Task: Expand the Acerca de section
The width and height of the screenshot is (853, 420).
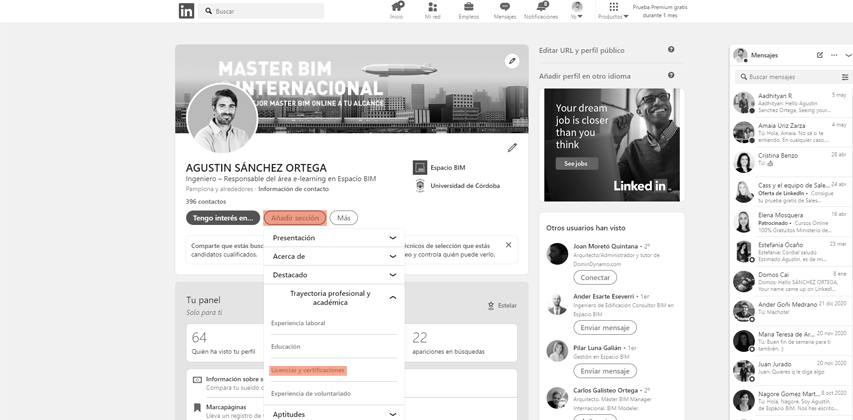Action: 334,256
